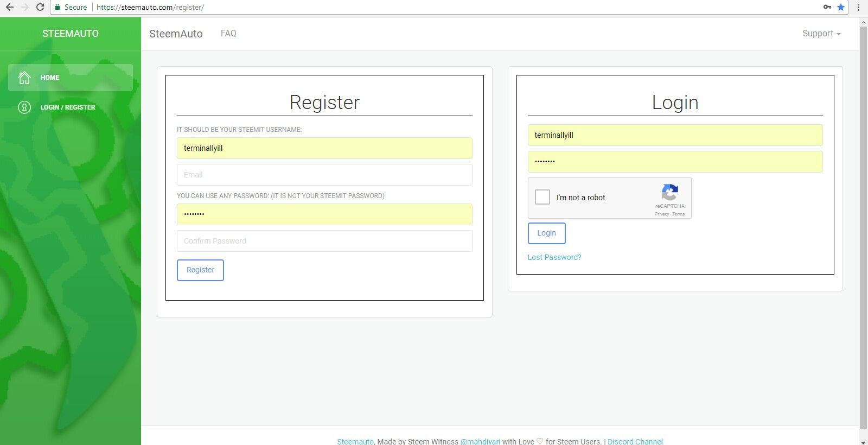
Task: Open the HOME sidebar item
Action: coord(71,78)
